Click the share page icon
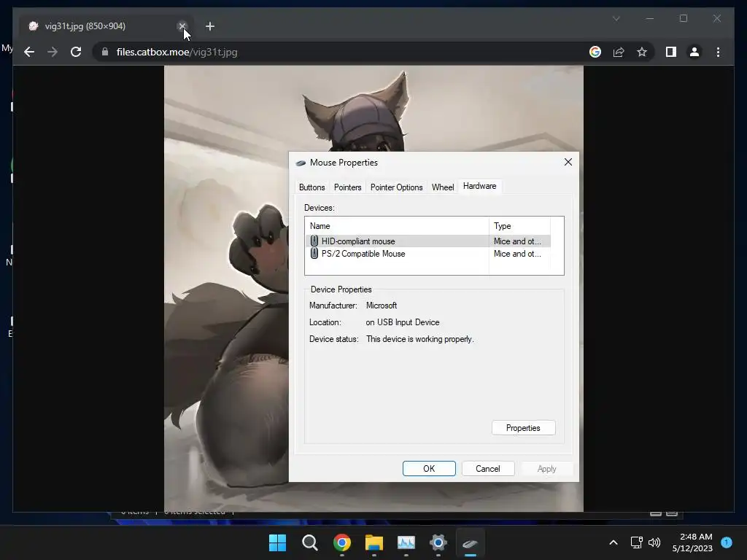 pos(619,52)
